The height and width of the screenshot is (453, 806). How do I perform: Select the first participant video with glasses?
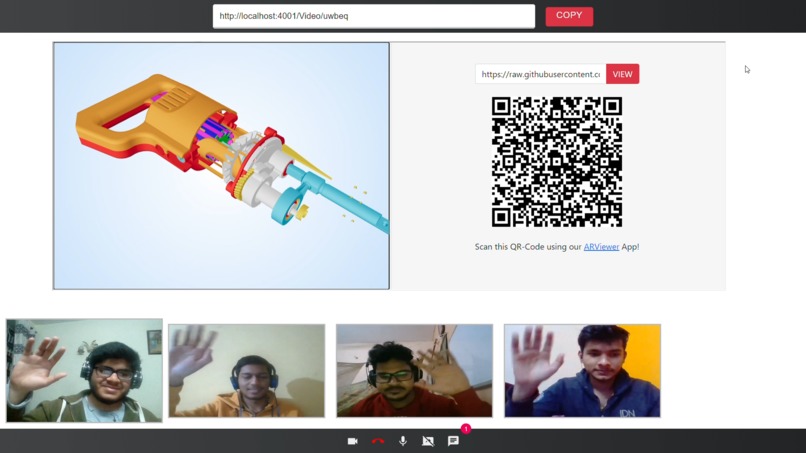pos(84,370)
